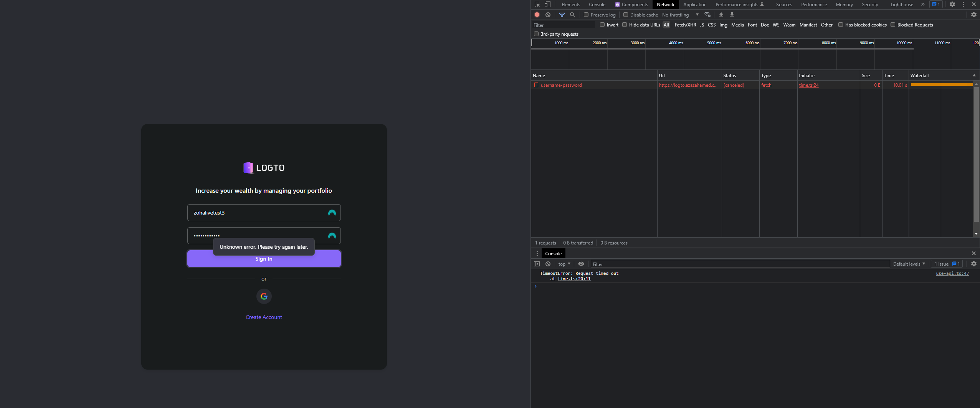Toggle device emulation mode

[547, 4]
